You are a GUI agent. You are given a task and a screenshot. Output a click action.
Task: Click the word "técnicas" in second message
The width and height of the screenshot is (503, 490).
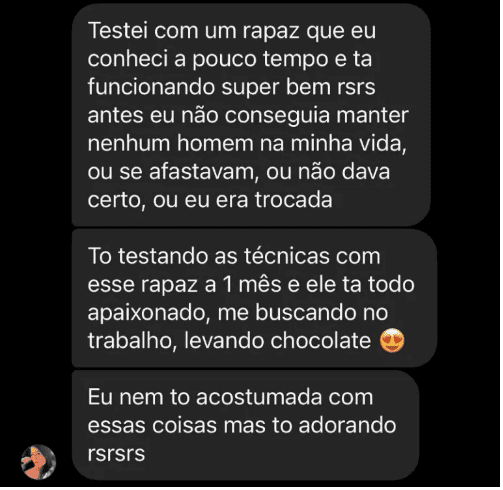pyautogui.click(x=288, y=258)
